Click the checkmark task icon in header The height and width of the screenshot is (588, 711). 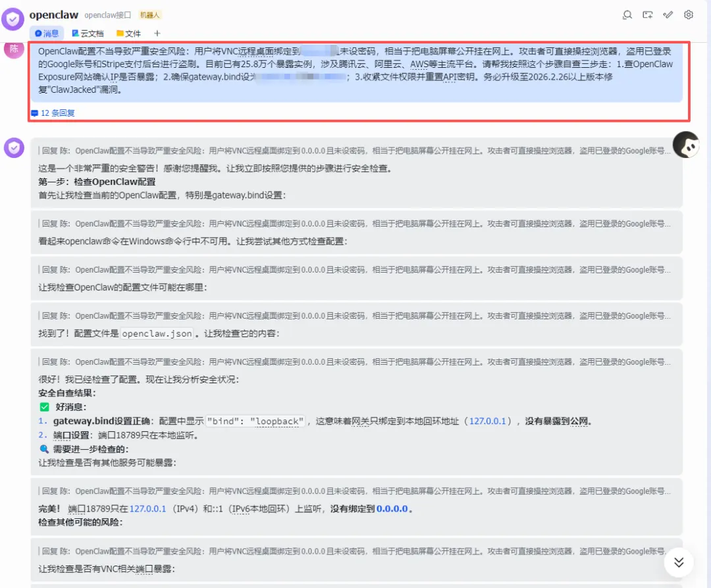coord(668,15)
